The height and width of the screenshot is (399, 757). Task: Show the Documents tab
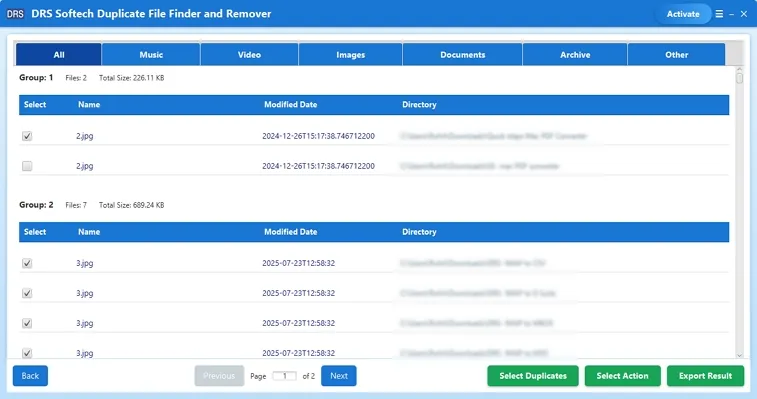click(463, 55)
